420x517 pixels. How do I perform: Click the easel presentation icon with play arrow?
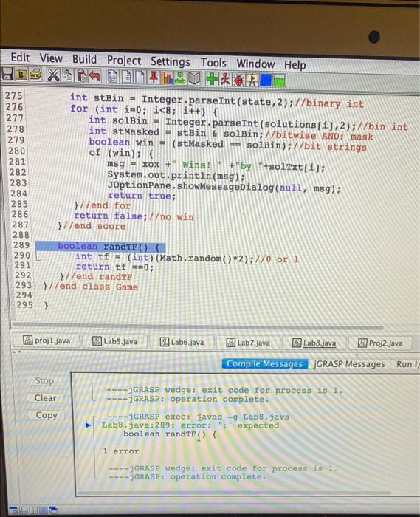pyautogui.click(x=252, y=80)
